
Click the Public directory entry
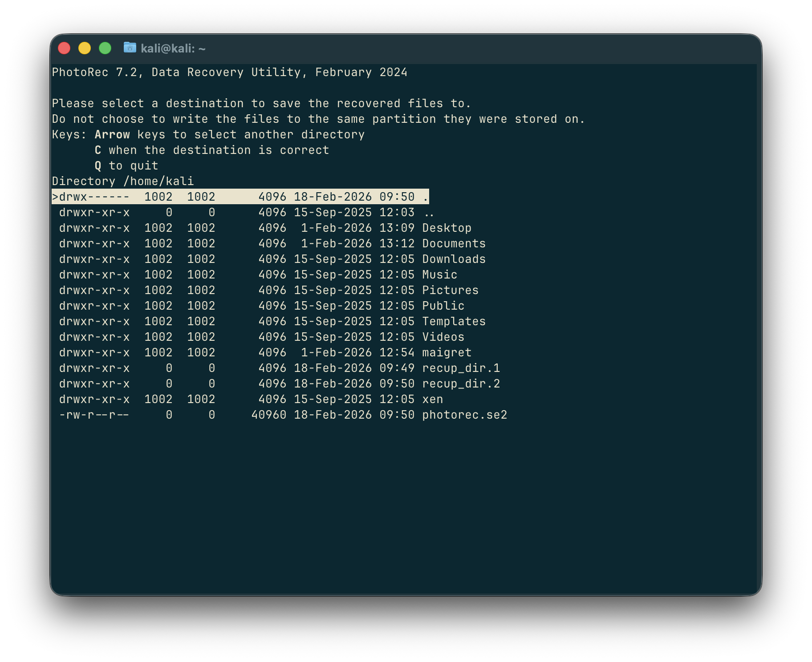click(x=443, y=306)
